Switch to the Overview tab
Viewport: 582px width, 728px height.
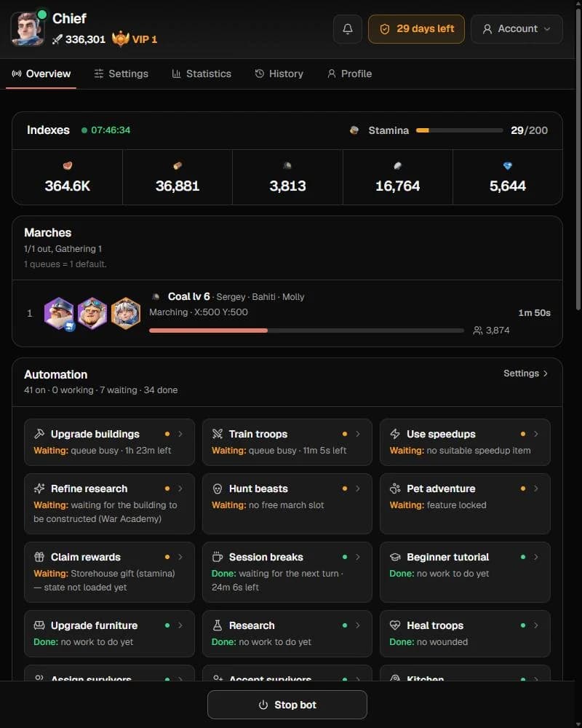41,74
